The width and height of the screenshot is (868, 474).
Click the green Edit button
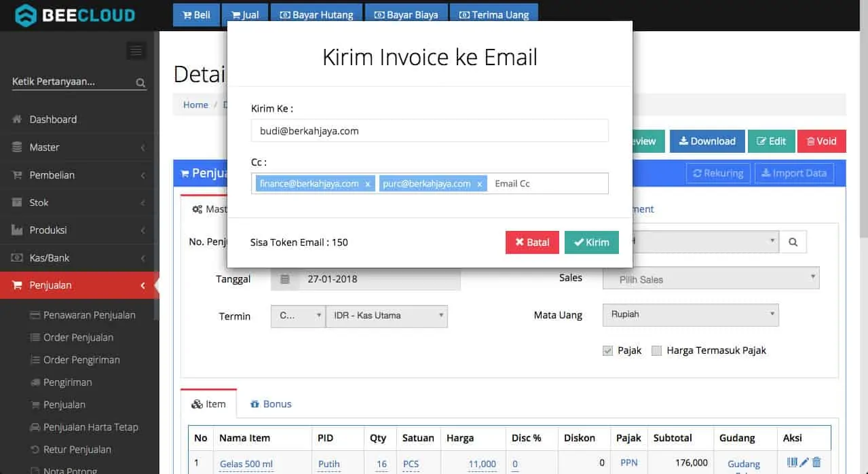point(771,141)
